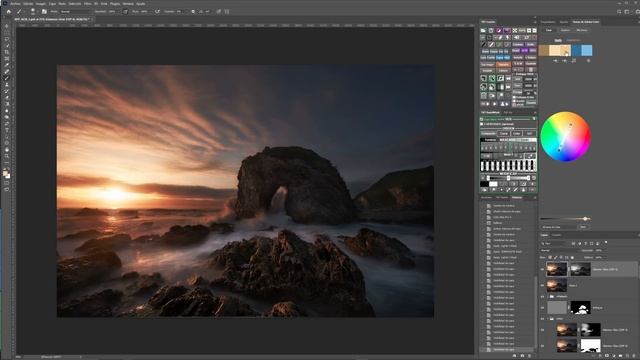Select the Crop tool
The height and width of the screenshot is (360, 640).
click(7, 52)
